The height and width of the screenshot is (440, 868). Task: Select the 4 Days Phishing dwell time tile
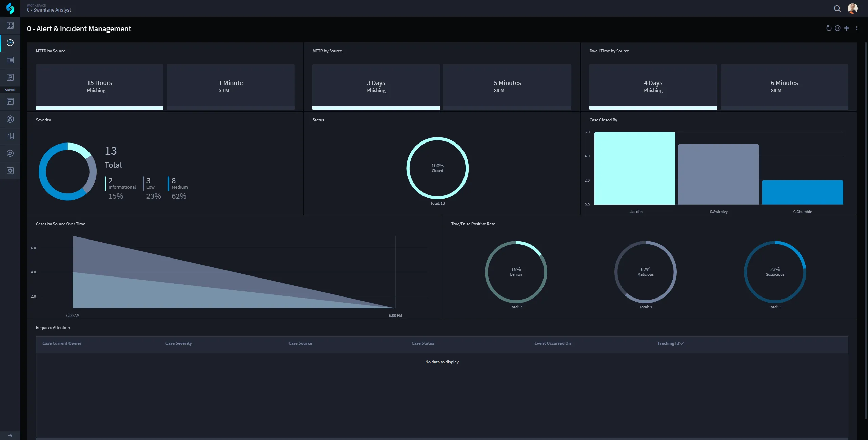pos(653,87)
